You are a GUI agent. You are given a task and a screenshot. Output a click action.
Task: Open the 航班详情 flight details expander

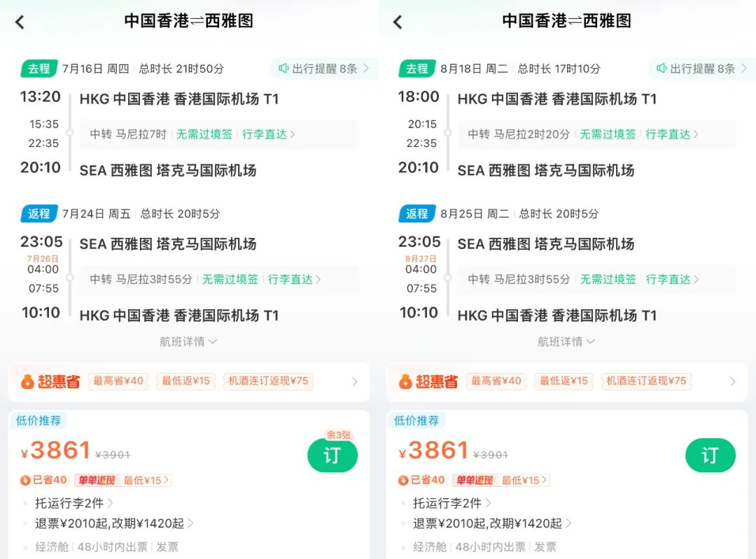tap(189, 342)
